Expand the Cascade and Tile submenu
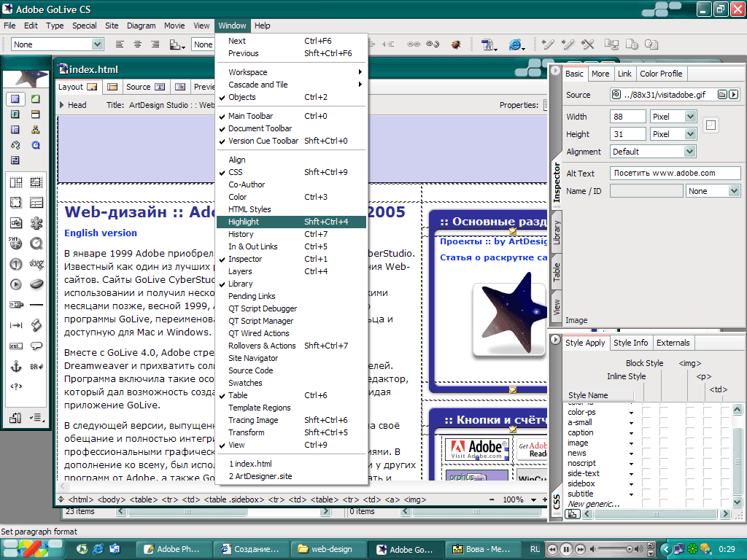Screen dimensions: 747x560 291,85
